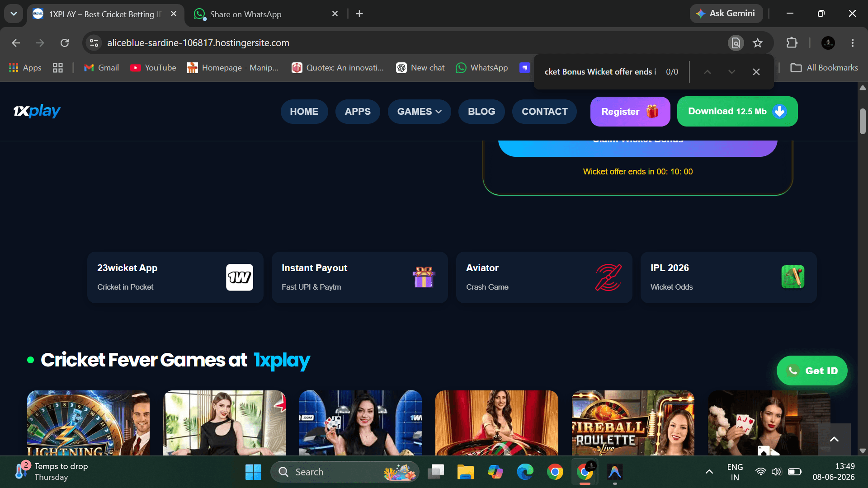Close the 1XPLAY browser tab

pyautogui.click(x=174, y=14)
